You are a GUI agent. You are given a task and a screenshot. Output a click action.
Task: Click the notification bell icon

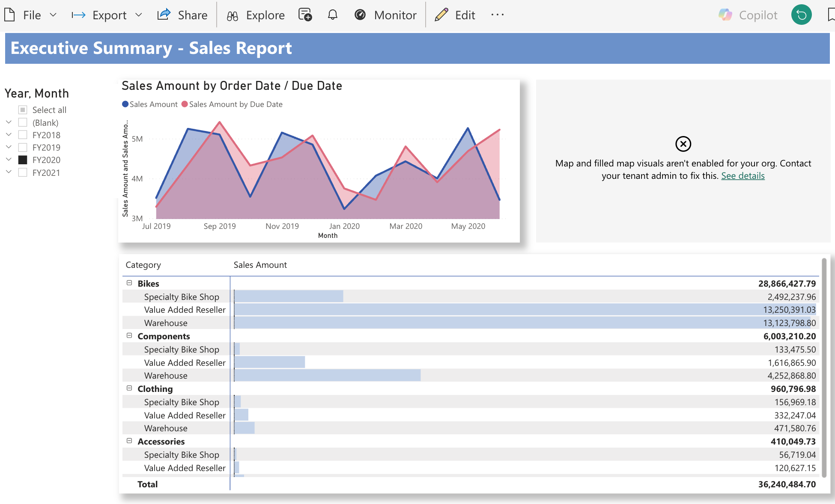click(333, 15)
